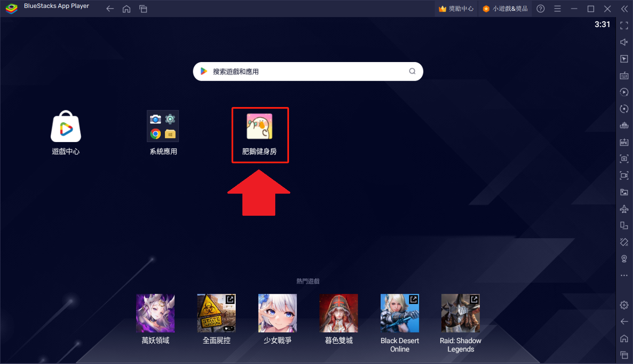Screen dimensions: 633x364
Task: Click the sidebar back arrow
Action: (x=624, y=322)
